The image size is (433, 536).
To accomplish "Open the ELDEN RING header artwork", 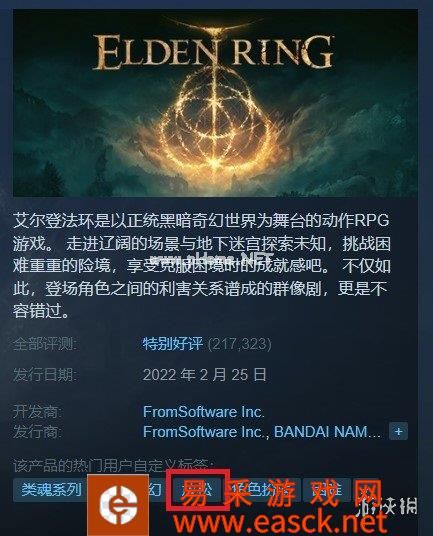I will point(215,103).
